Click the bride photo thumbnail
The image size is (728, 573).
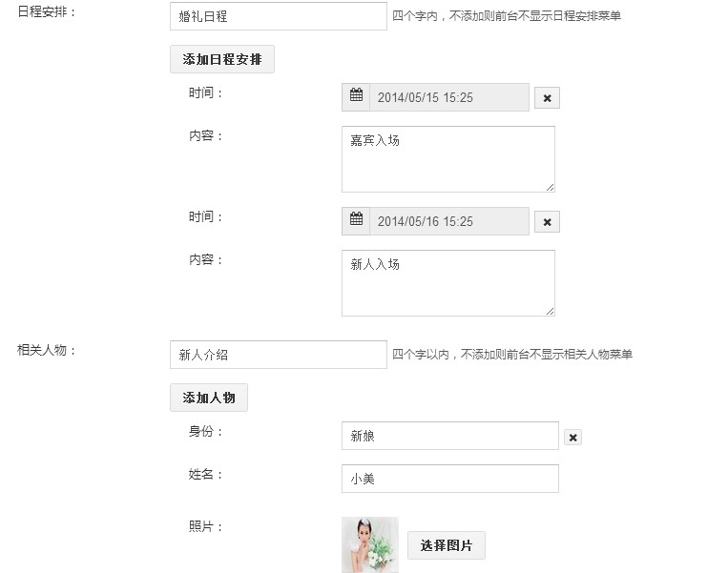click(369, 544)
